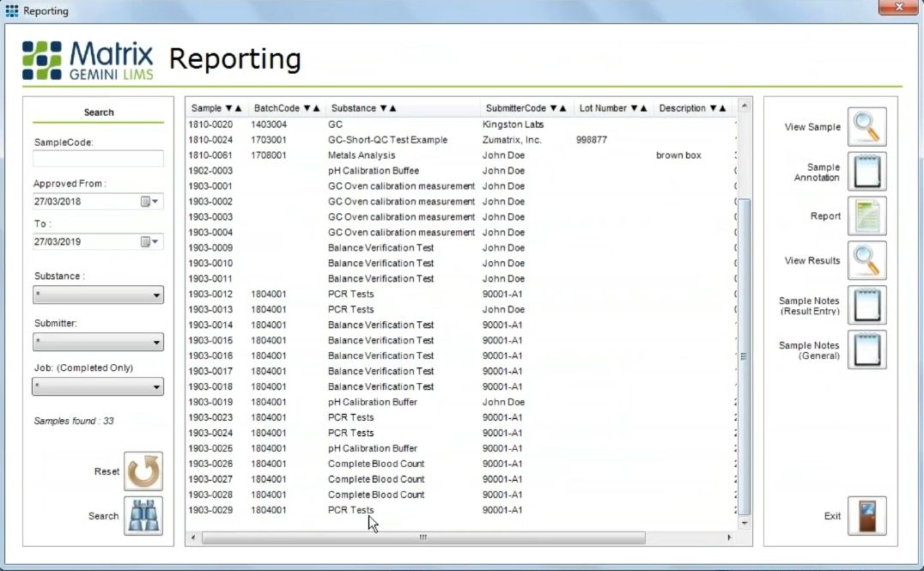Viewport: 924px width, 571px height.
Task: Select sample row 1903-0001
Action: (x=461, y=186)
